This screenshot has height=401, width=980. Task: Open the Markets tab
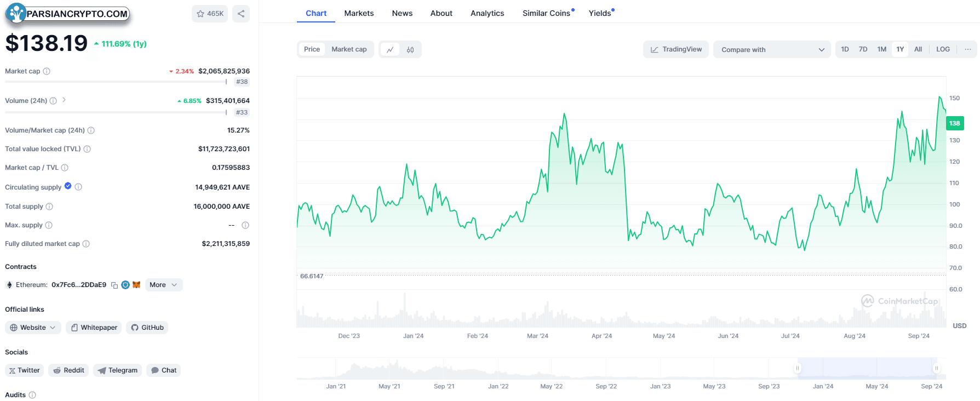pyautogui.click(x=359, y=13)
